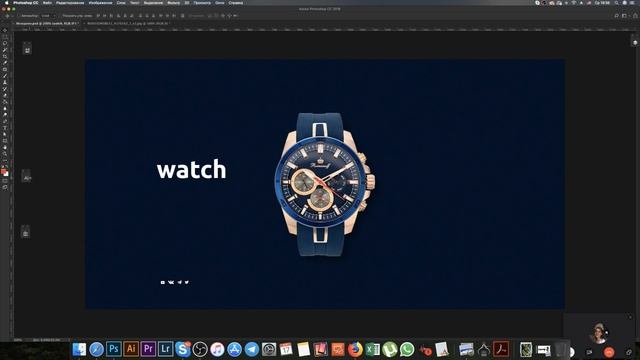Expand the top collapsed panel icon at left
This screenshot has width=640, height=360.
coord(27,49)
